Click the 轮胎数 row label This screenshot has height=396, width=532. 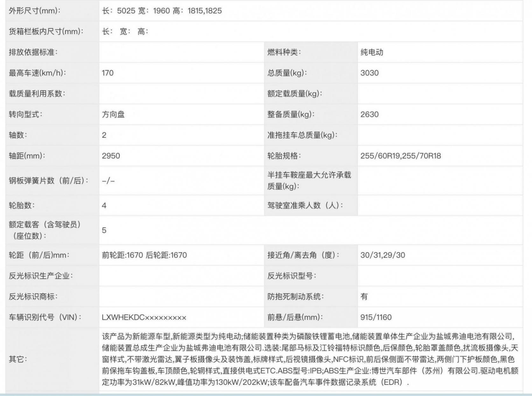pos(21,206)
